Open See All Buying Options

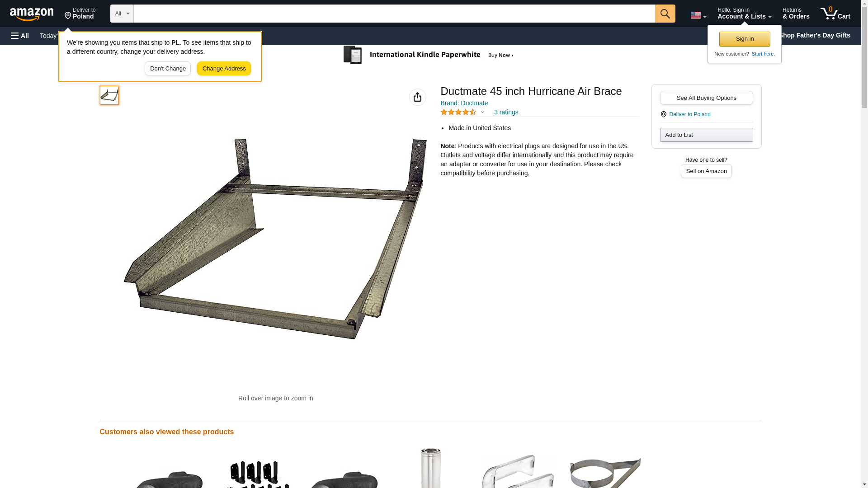click(x=706, y=98)
